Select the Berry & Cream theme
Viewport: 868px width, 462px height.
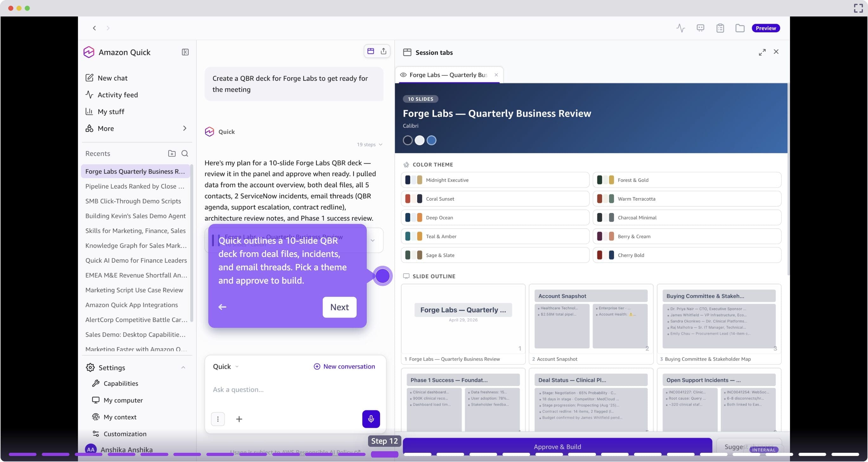point(686,236)
